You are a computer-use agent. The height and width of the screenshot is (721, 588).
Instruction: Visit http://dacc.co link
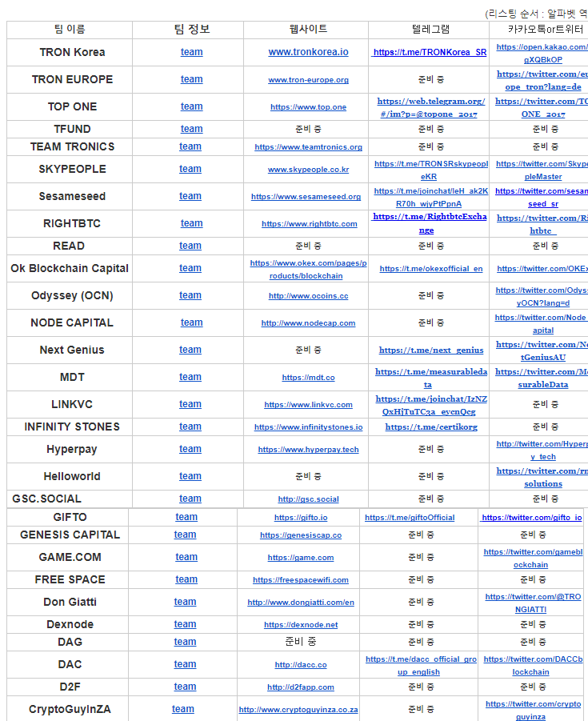(x=301, y=664)
